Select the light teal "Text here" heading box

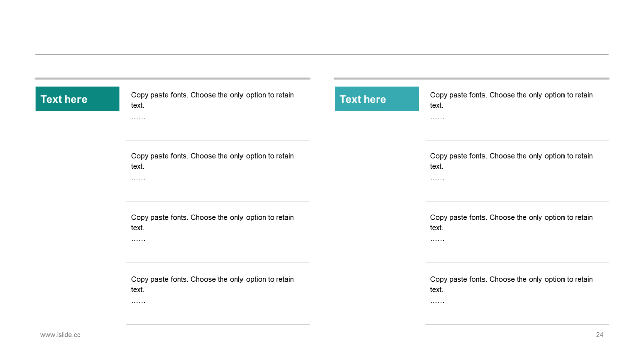(x=376, y=99)
